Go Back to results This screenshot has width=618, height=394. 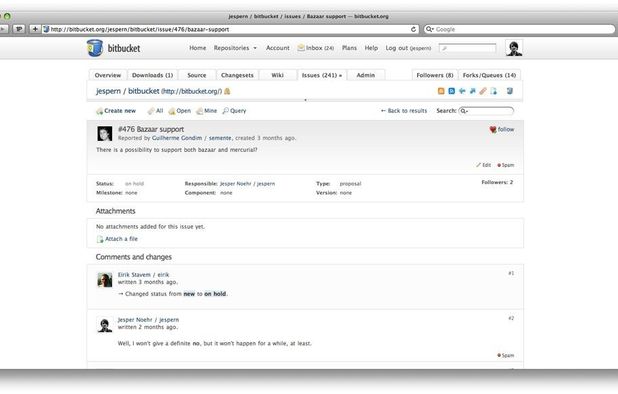404,111
